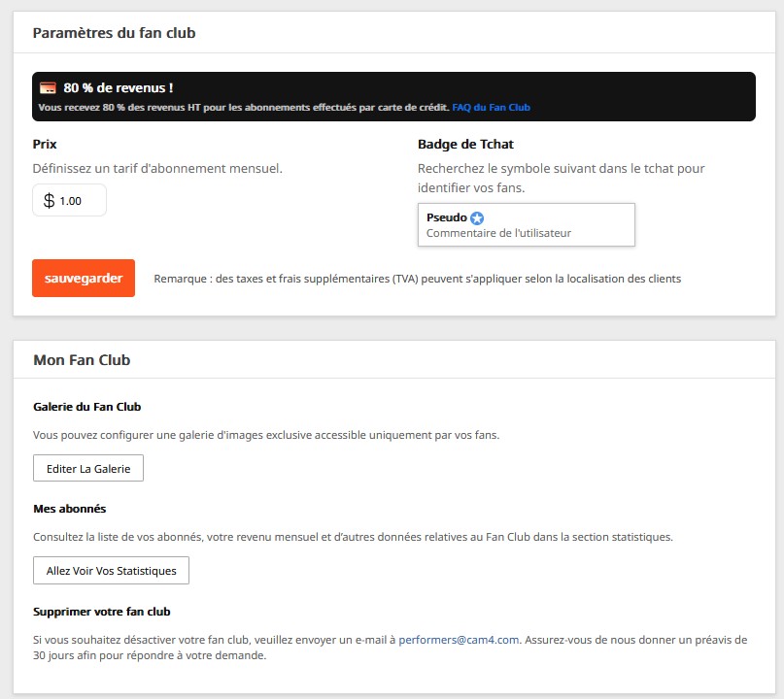This screenshot has width=784, height=699.
Task: Click the Mon Fan Club section header
Action: coord(82,360)
